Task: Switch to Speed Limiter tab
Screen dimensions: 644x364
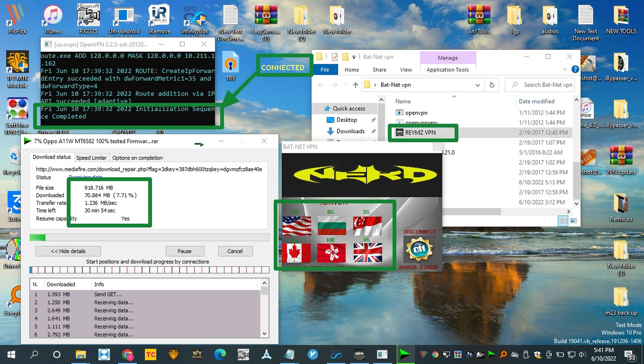Action: 92,158
